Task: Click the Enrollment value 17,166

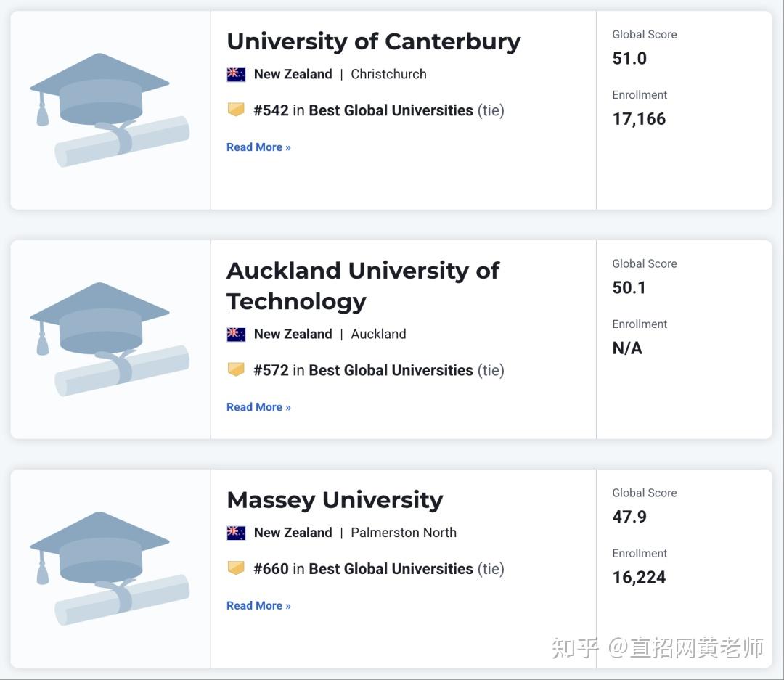Action: click(x=639, y=119)
